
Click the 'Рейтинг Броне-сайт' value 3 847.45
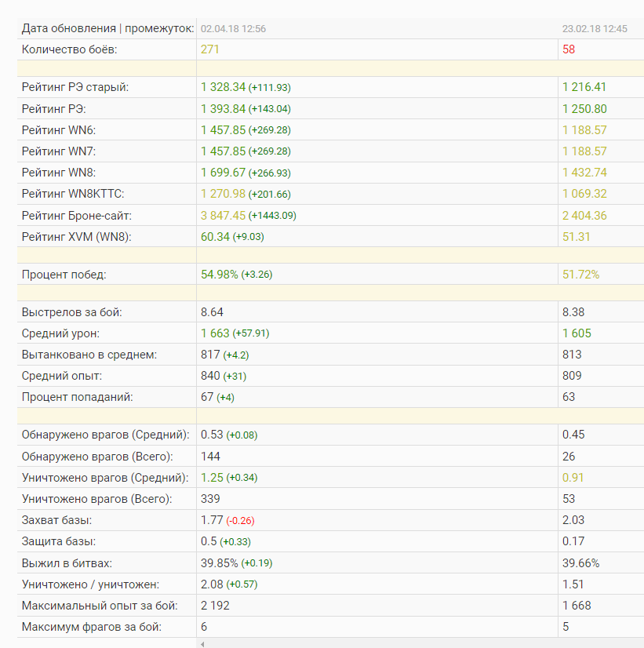[224, 215]
